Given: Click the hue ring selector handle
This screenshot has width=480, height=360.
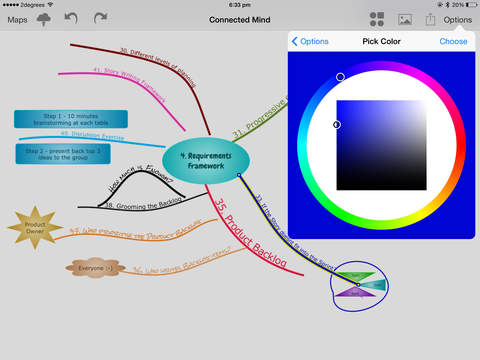Looking at the screenshot, I should (x=340, y=77).
